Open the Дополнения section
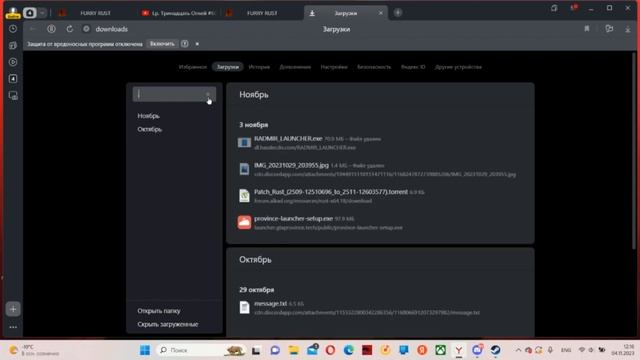 pos(295,67)
